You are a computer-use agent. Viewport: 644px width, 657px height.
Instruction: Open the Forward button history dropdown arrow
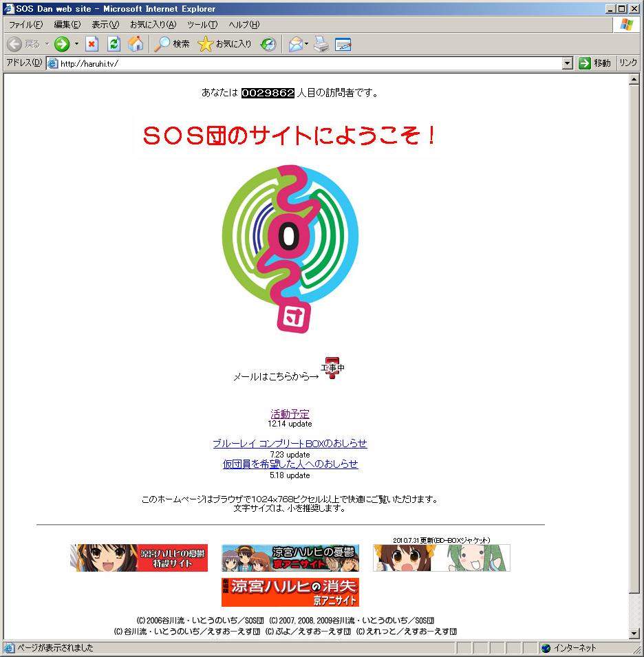coord(76,44)
